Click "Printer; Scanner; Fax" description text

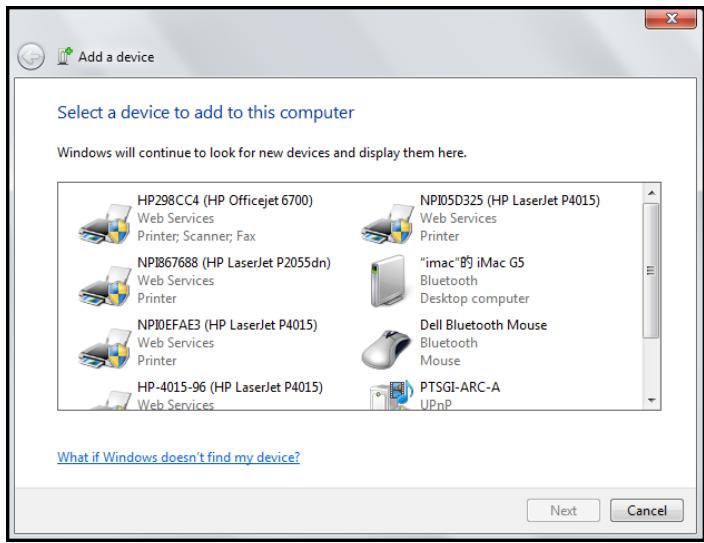point(196,236)
